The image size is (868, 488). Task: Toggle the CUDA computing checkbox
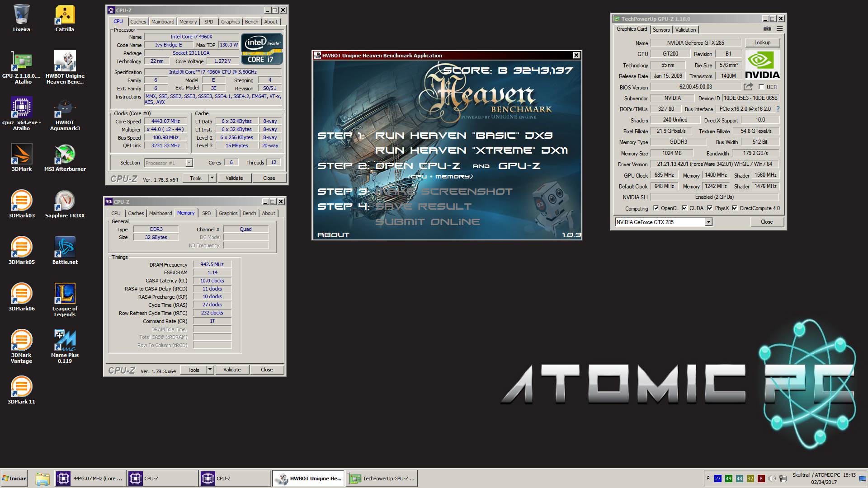[684, 208]
